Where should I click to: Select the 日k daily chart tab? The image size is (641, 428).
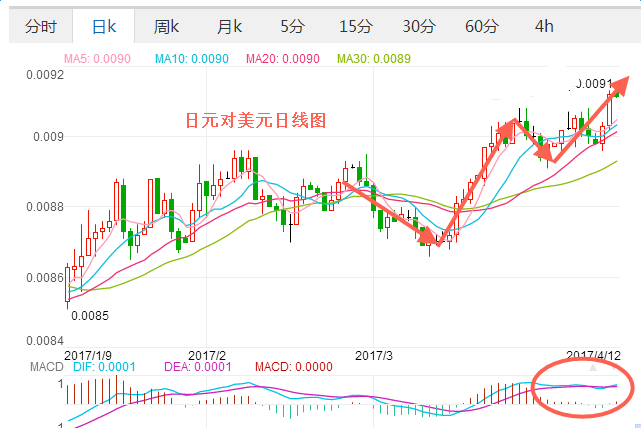[x=104, y=27]
